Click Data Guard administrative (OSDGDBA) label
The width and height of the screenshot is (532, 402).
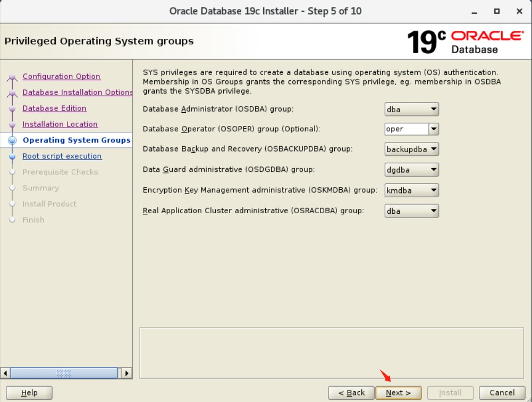coord(229,170)
